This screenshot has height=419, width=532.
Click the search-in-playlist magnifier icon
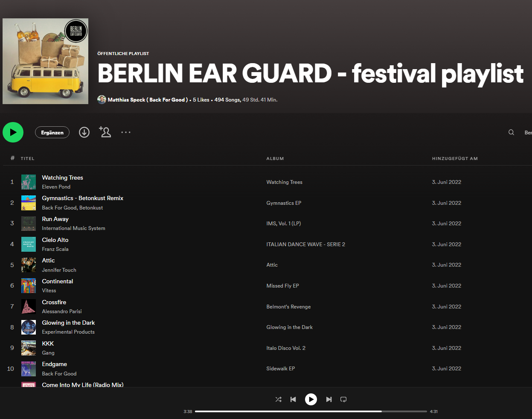(511, 132)
